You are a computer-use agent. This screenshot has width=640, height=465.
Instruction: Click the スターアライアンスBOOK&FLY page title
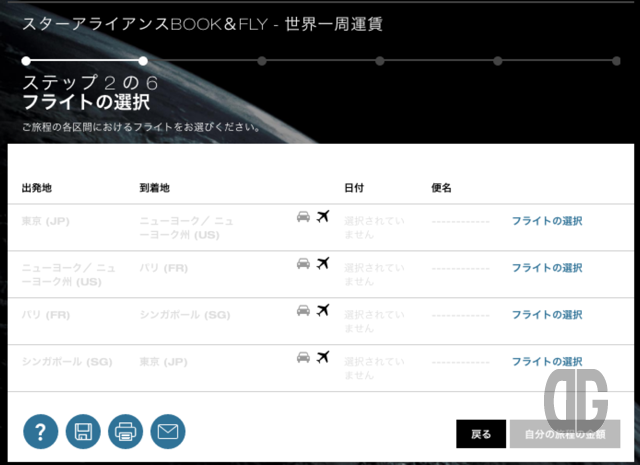(202, 24)
